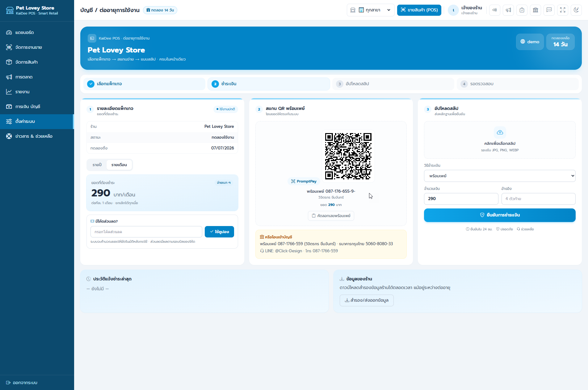
Task: Click the ปลอดภัย security text
Action: pyautogui.click(x=505, y=229)
